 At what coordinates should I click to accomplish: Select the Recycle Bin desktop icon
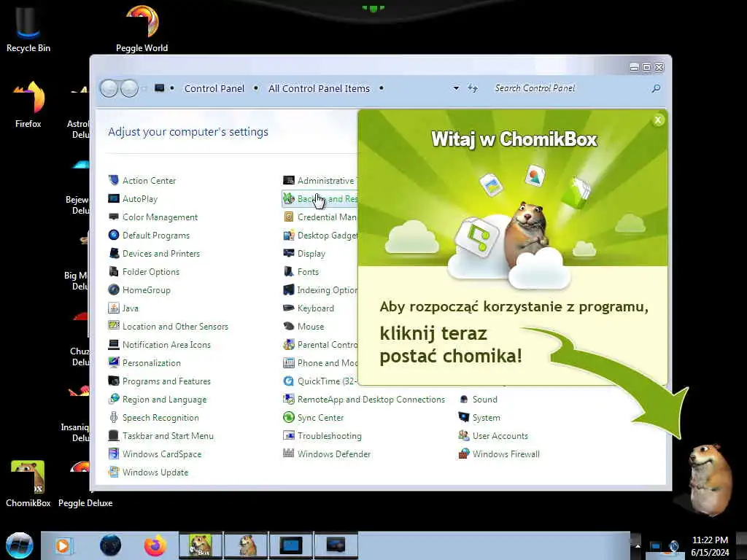pos(28,28)
